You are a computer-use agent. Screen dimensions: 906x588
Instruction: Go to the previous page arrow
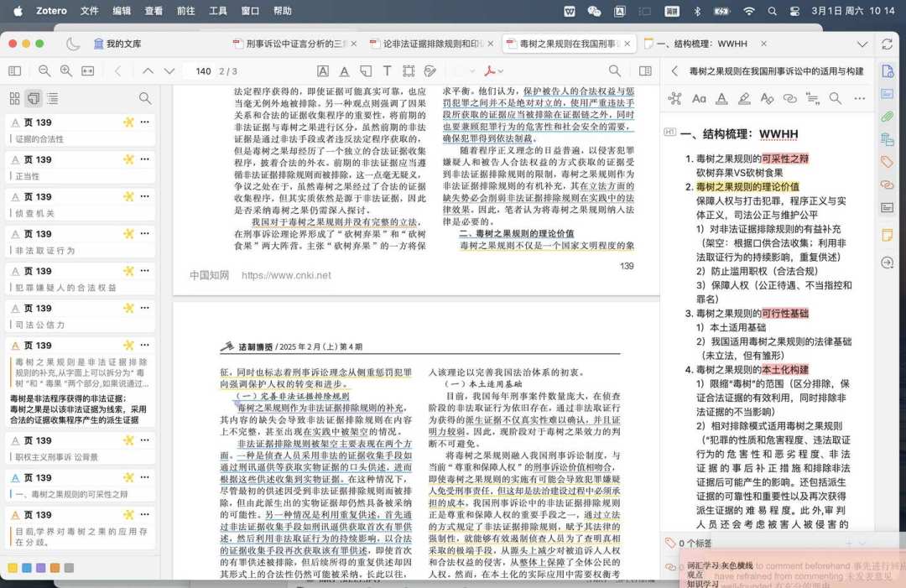(148, 70)
